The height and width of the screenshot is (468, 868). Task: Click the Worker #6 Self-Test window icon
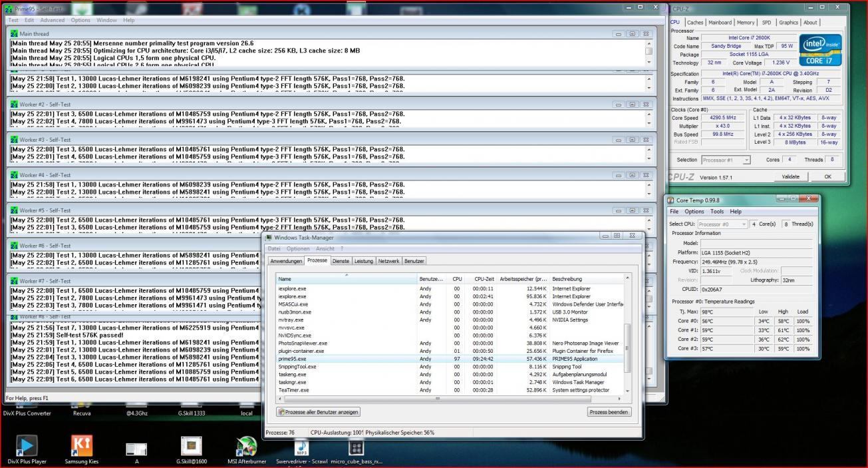[14, 246]
